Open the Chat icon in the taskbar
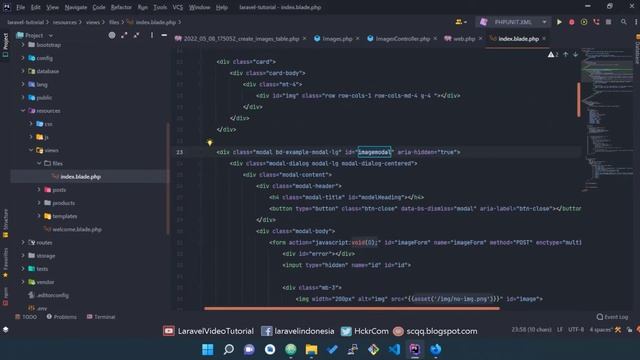 pos(249,349)
